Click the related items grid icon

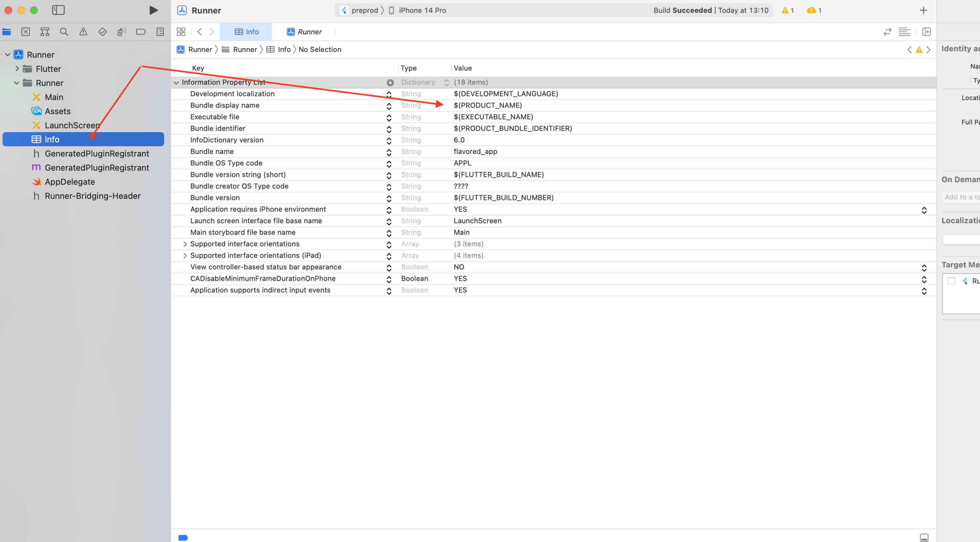(181, 32)
